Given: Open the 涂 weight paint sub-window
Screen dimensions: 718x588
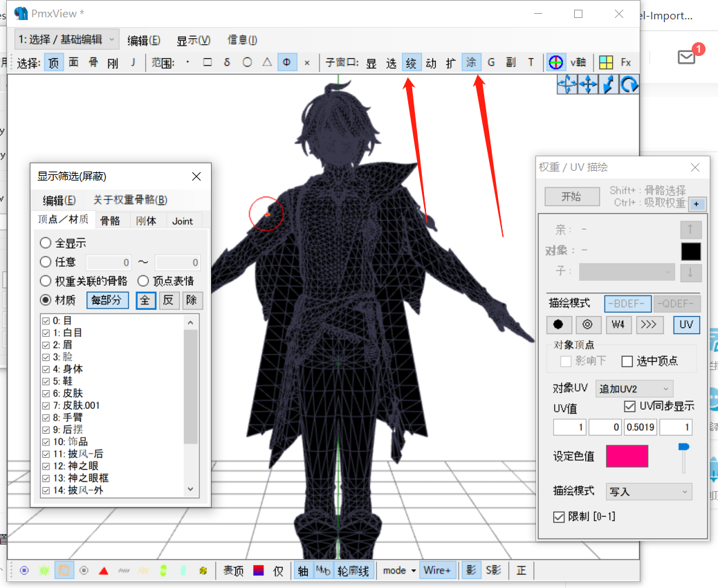Looking at the screenshot, I should 471,62.
